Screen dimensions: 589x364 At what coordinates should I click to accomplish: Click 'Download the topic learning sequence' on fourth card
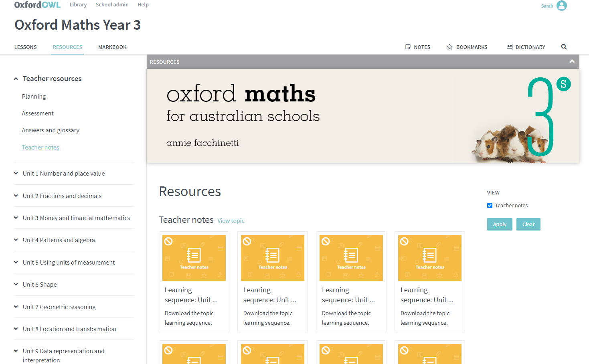click(425, 318)
